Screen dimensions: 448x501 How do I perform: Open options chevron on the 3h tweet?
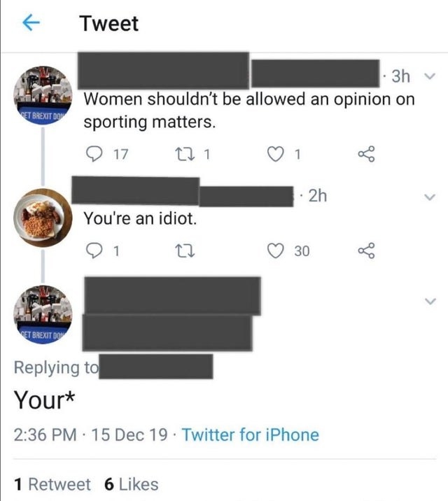click(430, 76)
